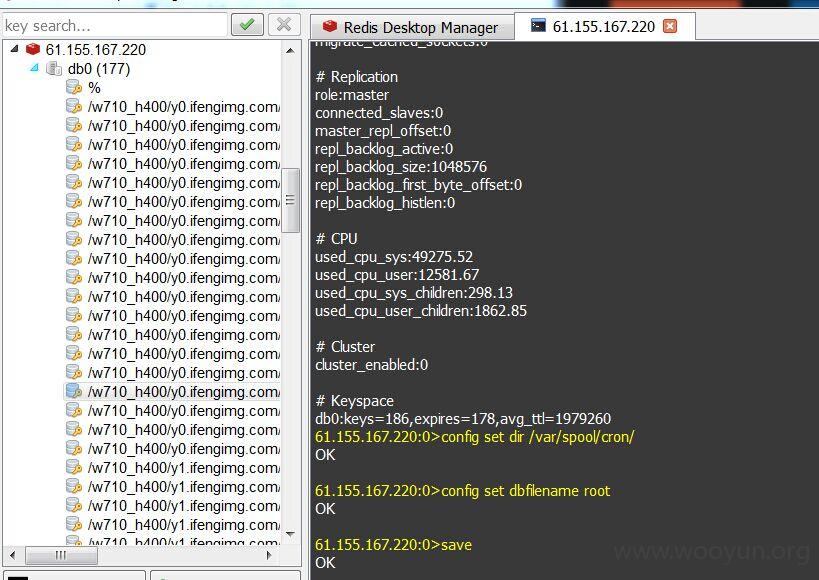This screenshot has height=580, width=819.
Task: Collapse the db0 (177) database node
Action: point(34,67)
